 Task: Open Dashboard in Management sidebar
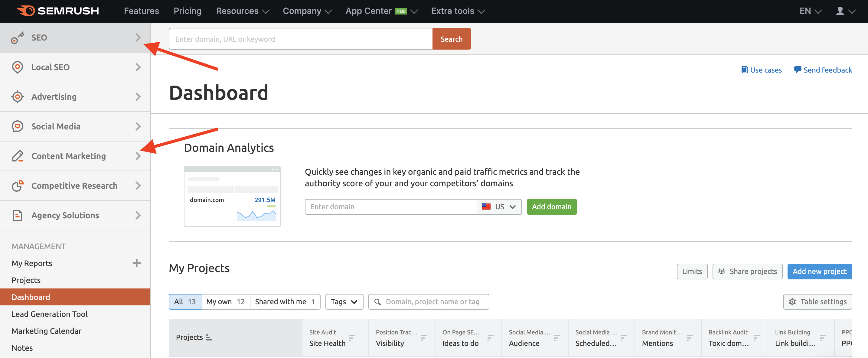click(x=75, y=297)
